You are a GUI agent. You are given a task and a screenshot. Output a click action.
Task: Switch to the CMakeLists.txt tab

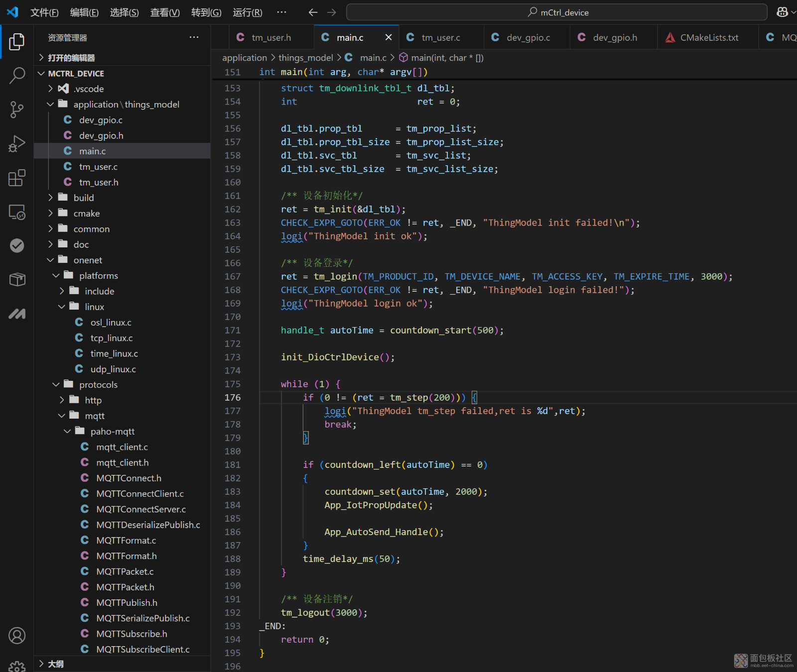click(x=709, y=37)
